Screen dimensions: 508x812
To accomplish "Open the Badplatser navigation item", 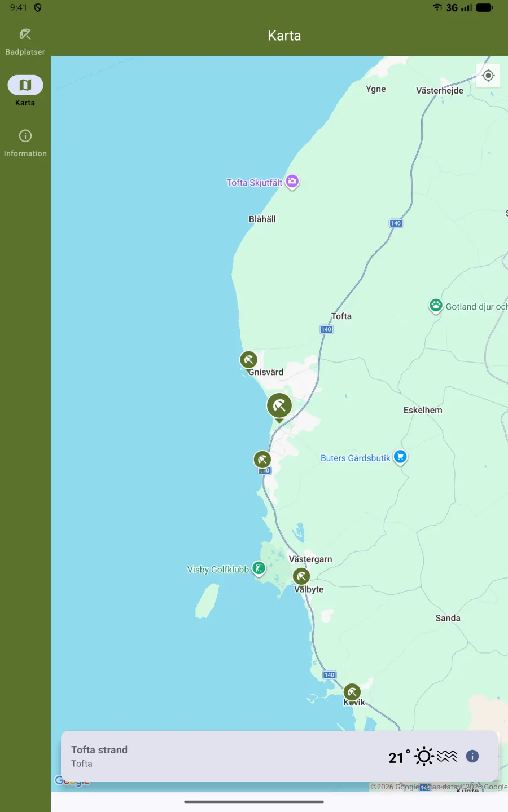I will tap(25, 42).
